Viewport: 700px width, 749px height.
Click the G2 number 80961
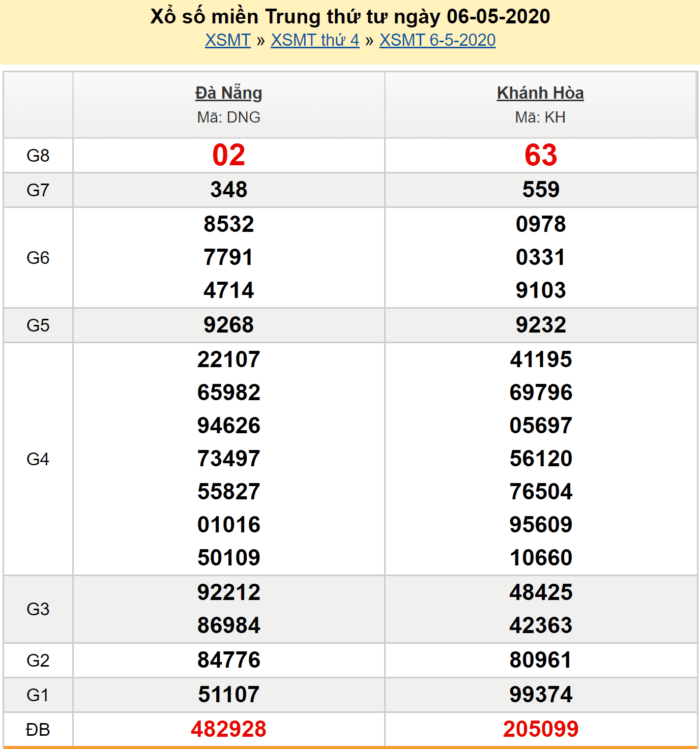coord(541,660)
